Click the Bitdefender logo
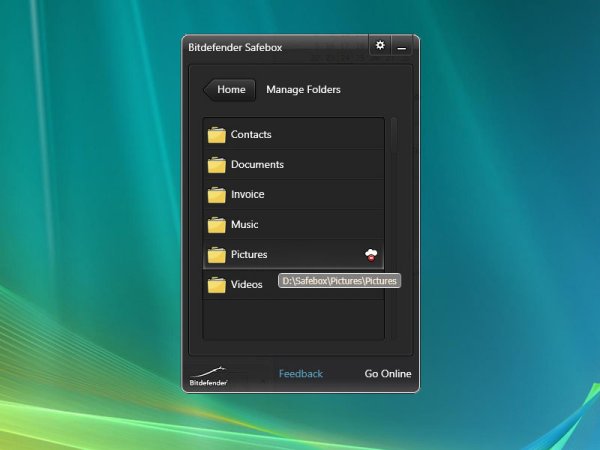Image resolution: width=600 pixels, height=450 pixels. tap(209, 376)
